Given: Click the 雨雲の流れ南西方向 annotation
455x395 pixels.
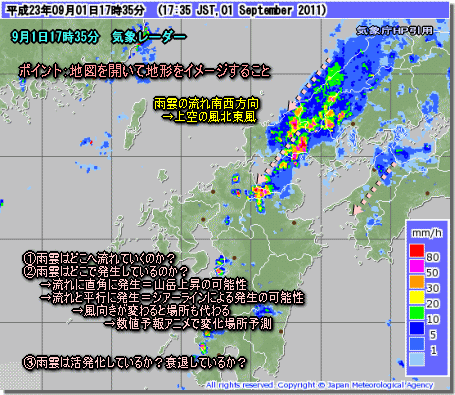Looking at the screenshot, I should click(206, 104).
